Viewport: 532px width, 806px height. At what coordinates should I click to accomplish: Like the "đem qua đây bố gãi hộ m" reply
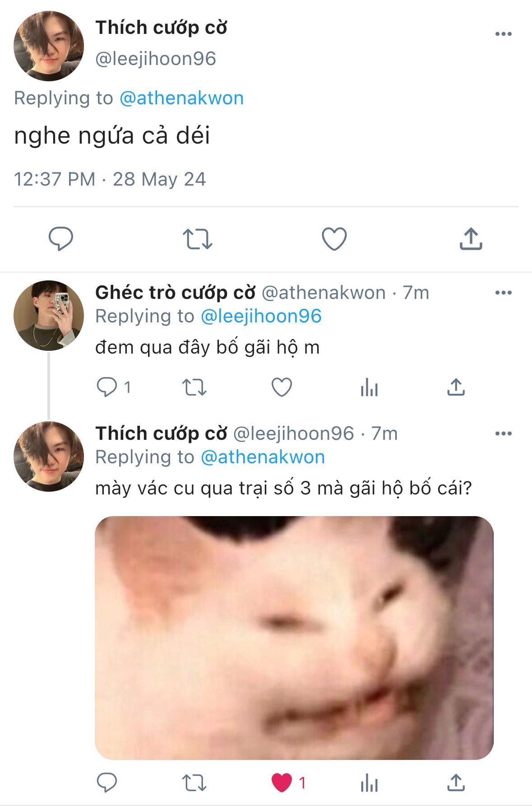[x=282, y=387]
